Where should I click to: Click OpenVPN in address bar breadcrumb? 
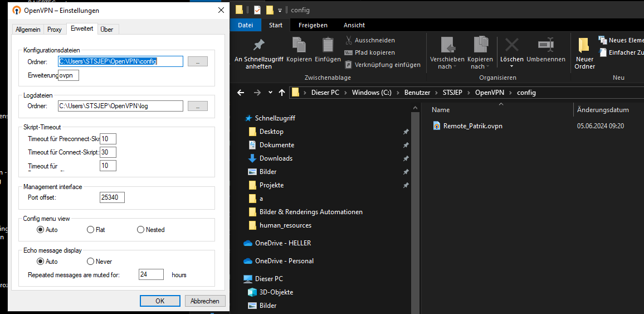489,93
